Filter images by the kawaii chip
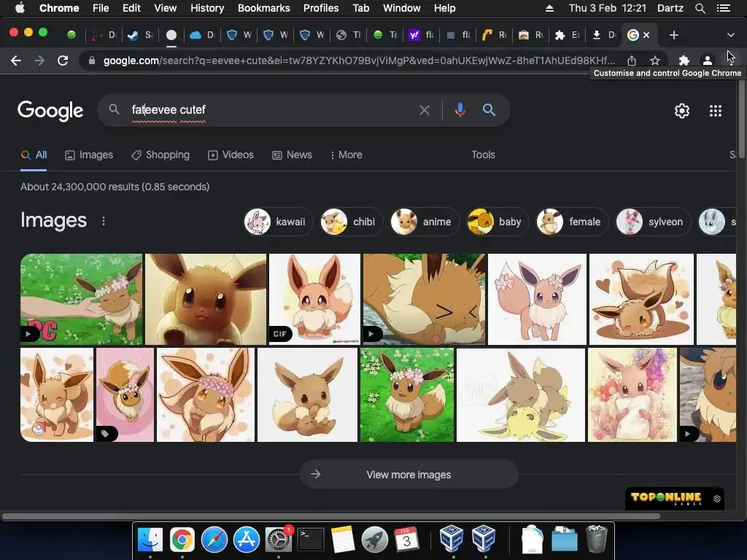The height and width of the screenshot is (560, 747). pyautogui.click(x=278, y=222)
